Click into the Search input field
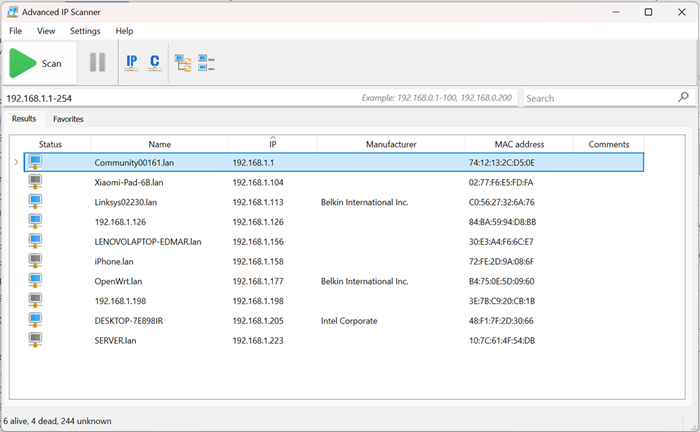 point(600,98)
